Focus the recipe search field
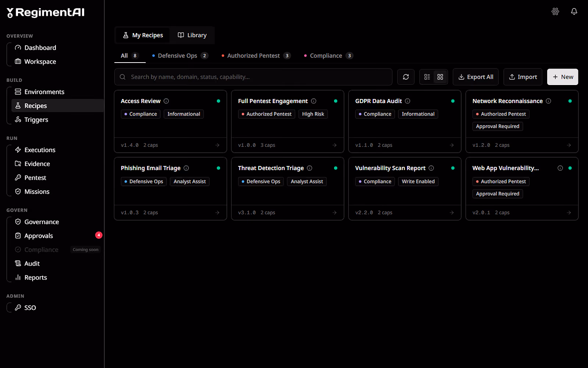The width and height of the screenshot is (588, 368). 253,77
